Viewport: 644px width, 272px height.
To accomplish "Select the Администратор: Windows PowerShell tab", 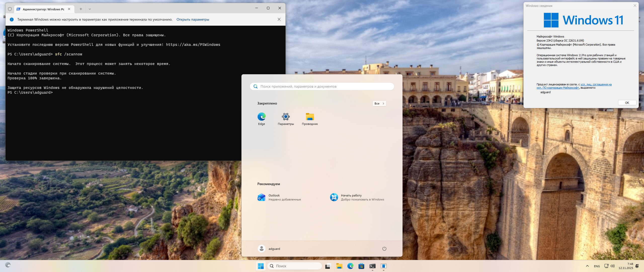I will click(x=43, y=9).
